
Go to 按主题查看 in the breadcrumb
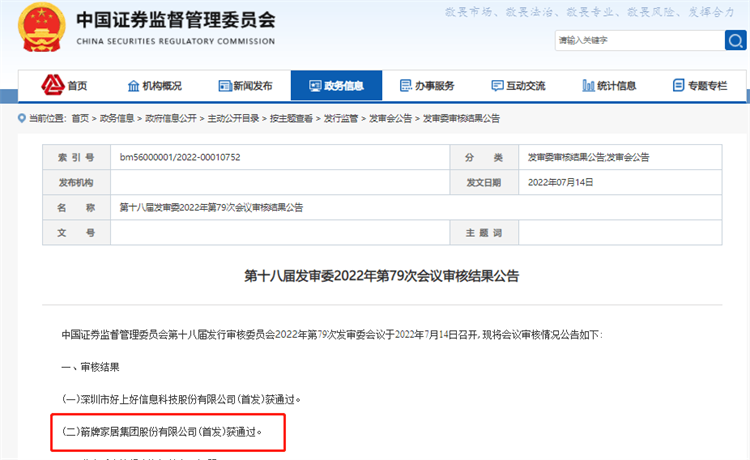point(291,118)
